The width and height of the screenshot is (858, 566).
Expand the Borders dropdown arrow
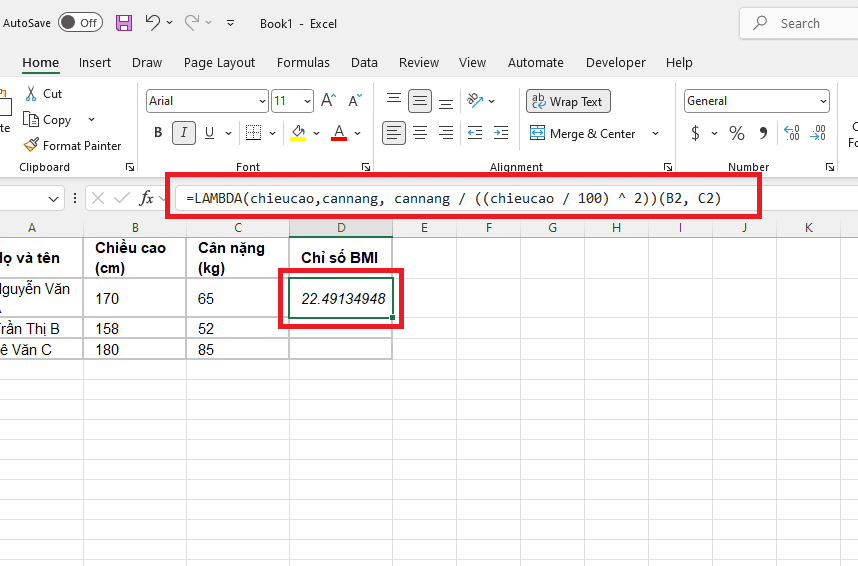[273, 133]
